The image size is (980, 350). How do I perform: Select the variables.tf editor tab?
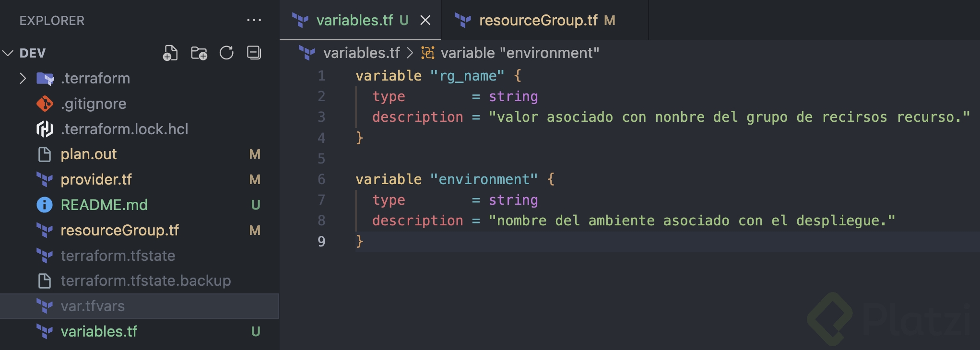(354, 20)
